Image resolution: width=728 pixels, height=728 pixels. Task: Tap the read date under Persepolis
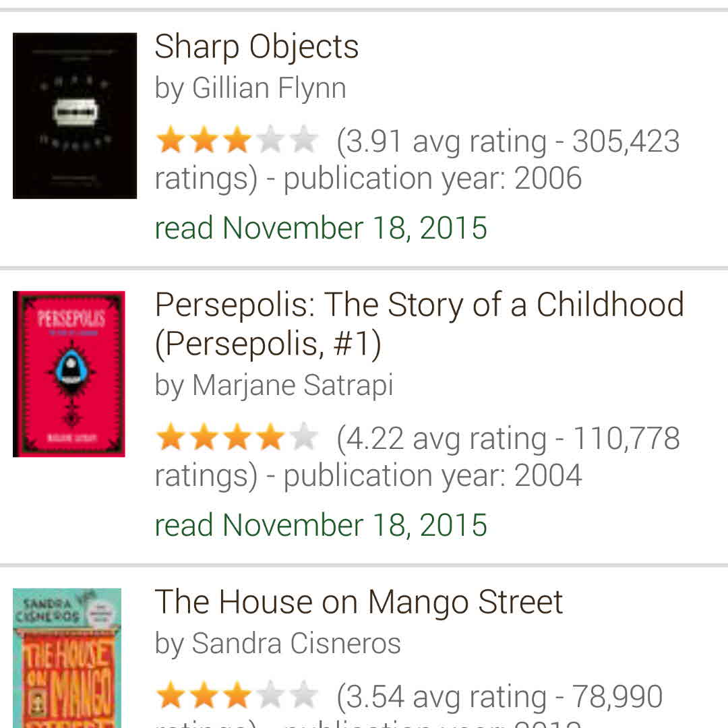point(321,525)
